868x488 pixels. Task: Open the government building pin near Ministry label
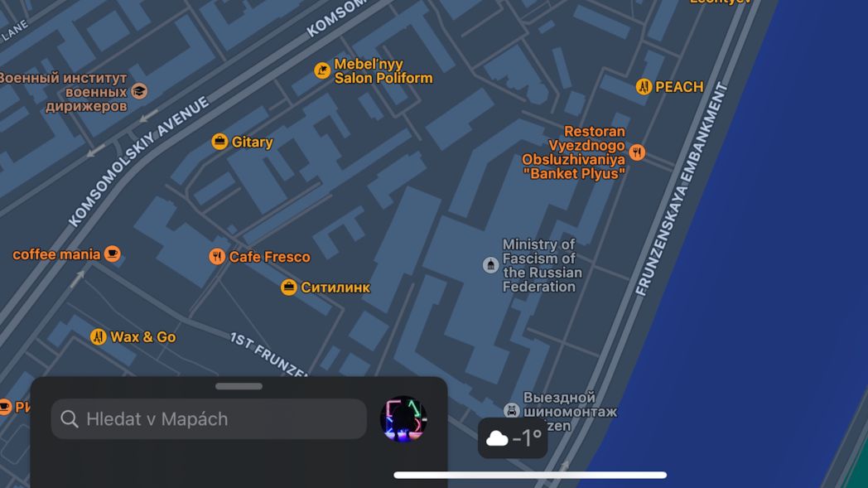point(490,265)
